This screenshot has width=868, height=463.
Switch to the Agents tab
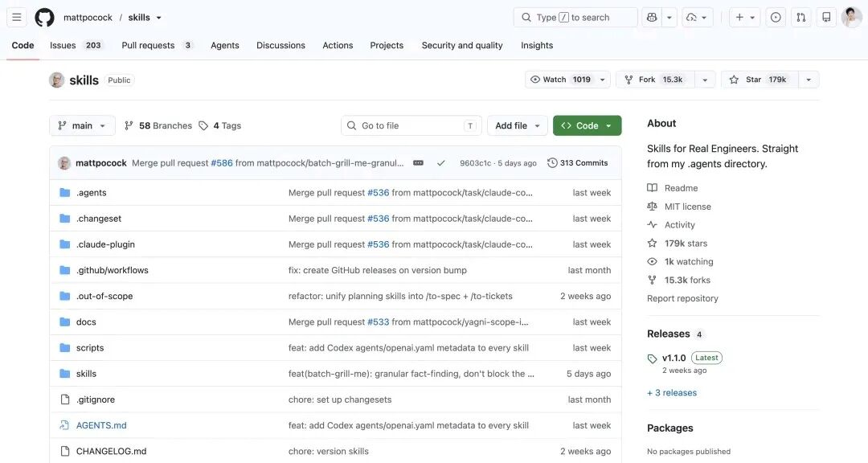225,45
